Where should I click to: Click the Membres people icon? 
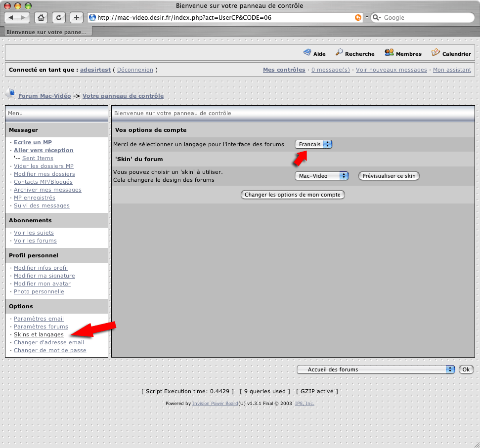pos(389,52)
